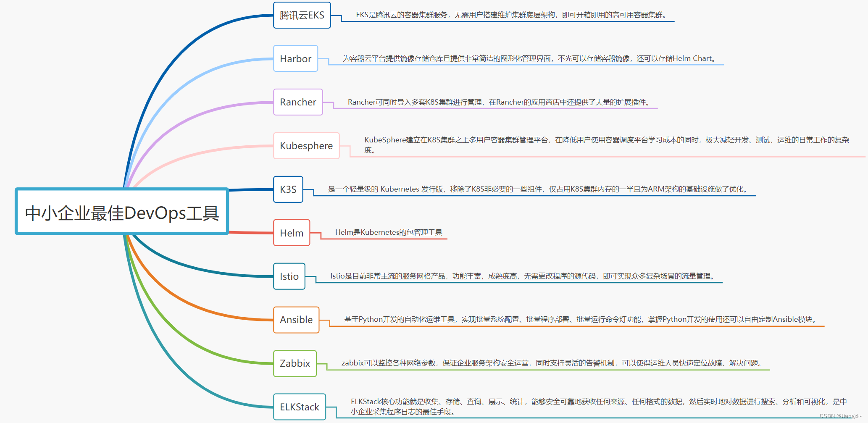Select the 腾讯云EKS node
This screenshot has width=868, height=423.
[302, 15]
